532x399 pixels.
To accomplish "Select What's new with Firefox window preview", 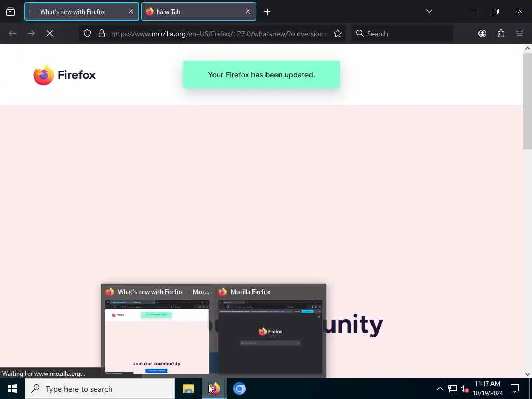I will pos(157,337).
